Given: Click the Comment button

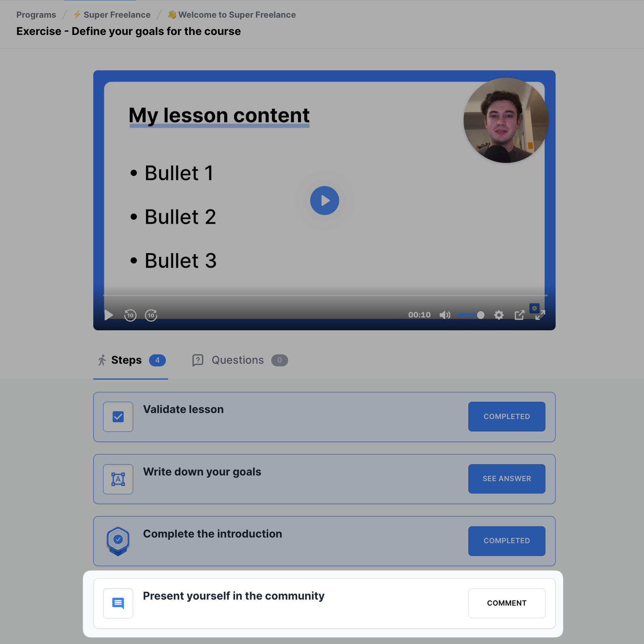Looking at the screenshot, I should click(507, 603).
